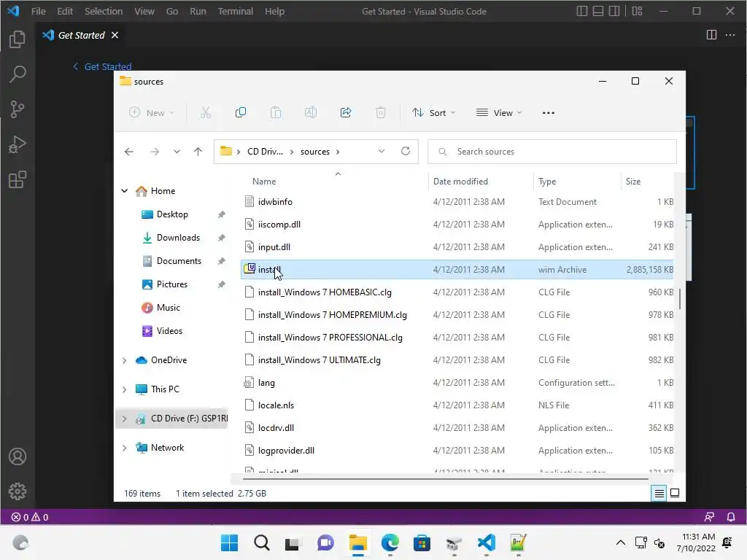The width and height of the screenshot is (747, 560).
Task: Expand the OneDrive tree node
Action: tap(124, 360)
